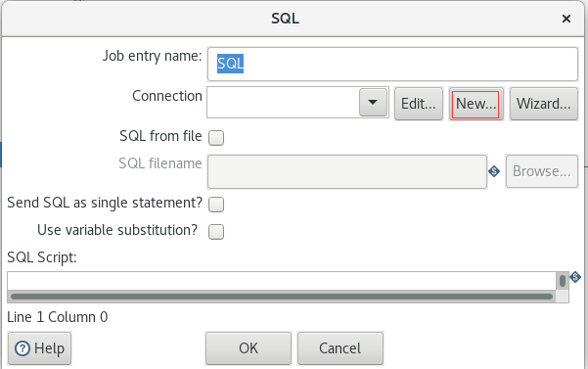Click the Help question mark icon

click(x=23, y=348)
